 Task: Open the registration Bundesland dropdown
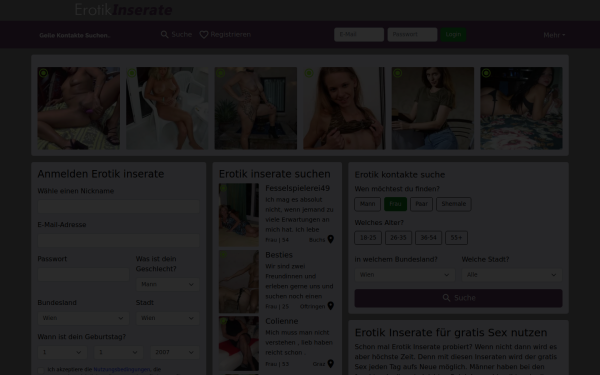(83, 318)
